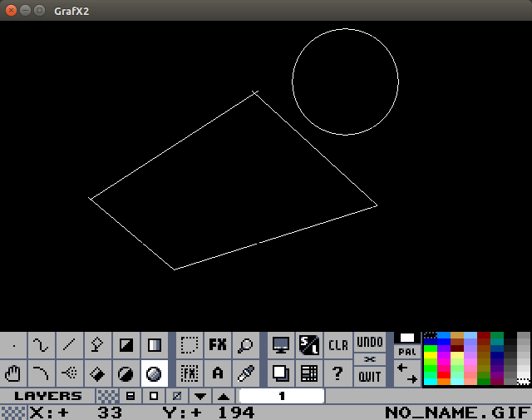Choose the flood fill bucket tool
532x420 pixels.
(97, 373)
